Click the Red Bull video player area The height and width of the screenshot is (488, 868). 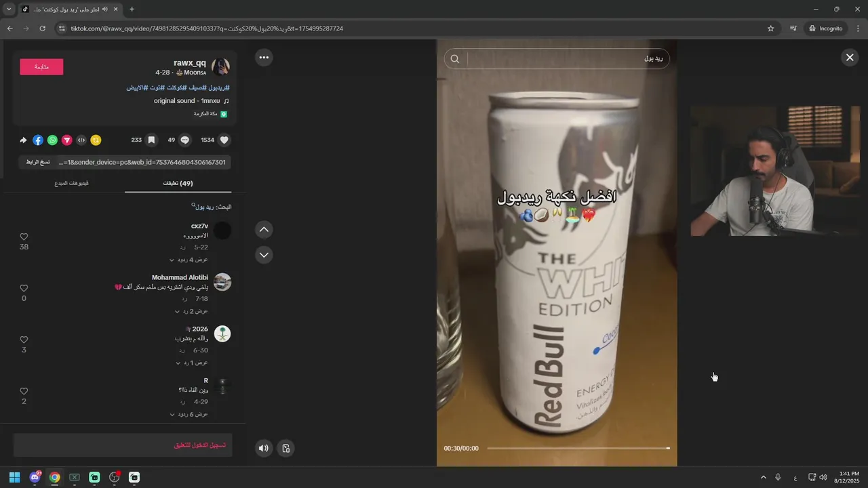click(x=557, y=253)
